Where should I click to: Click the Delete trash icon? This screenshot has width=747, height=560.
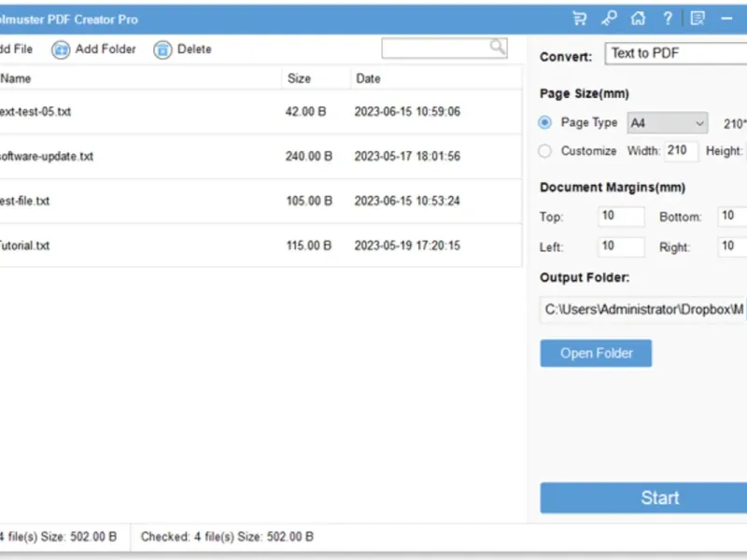click(x=162, y=49)
